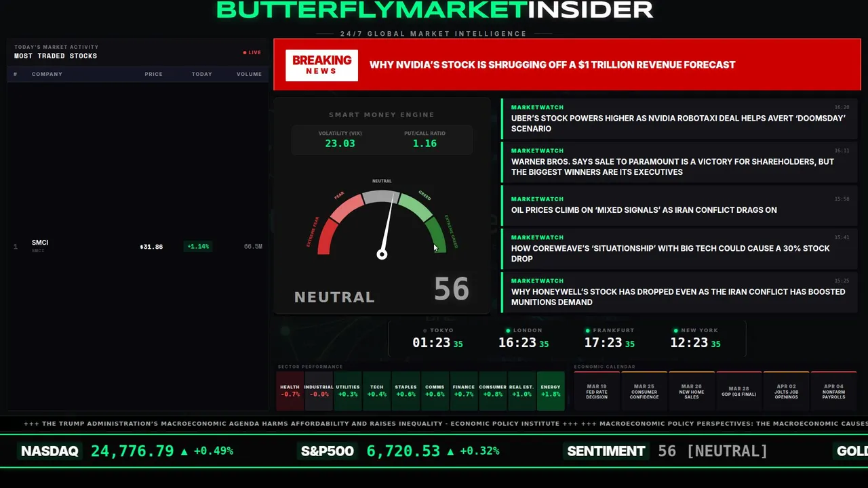Viewport: 868px width, 488px height.
Task: Click the London market status dot
Action: click(x=509, y=331)
